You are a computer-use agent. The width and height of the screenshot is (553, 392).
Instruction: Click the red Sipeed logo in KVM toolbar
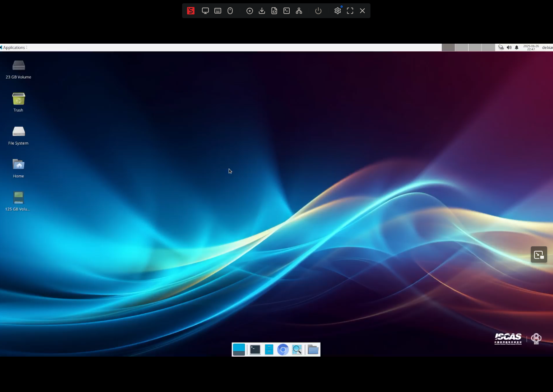pos(190,11)
